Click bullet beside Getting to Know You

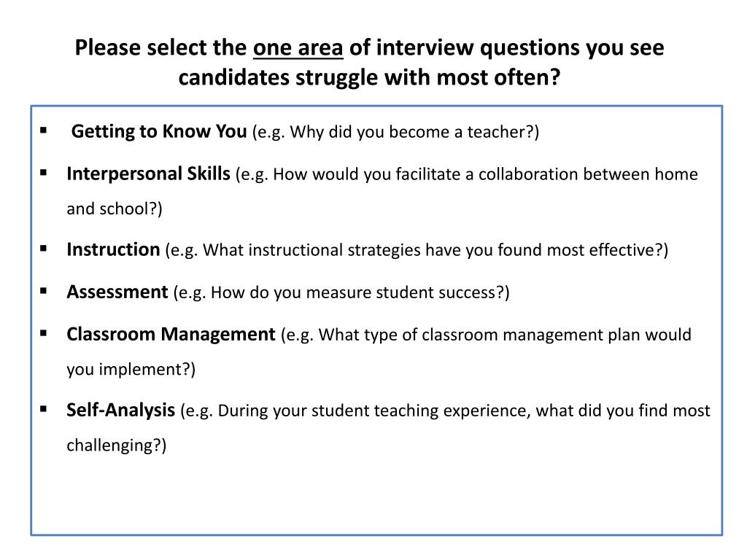click(x=43, y=130)
